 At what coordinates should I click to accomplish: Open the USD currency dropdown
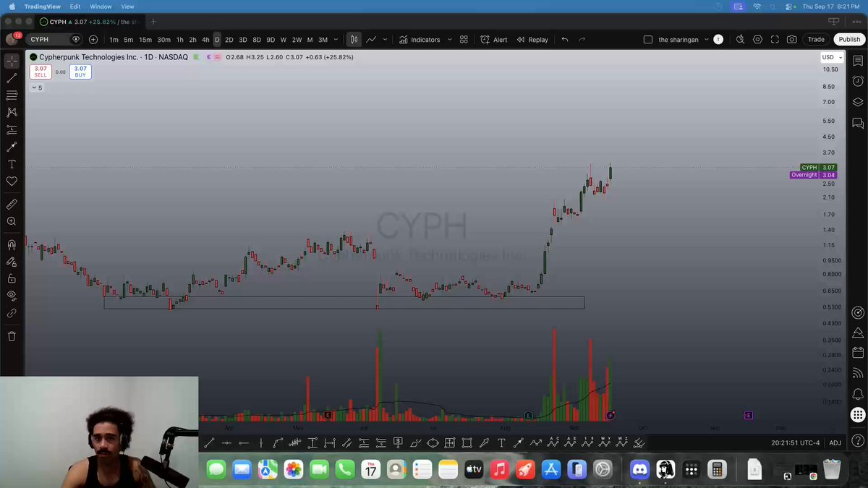click(x=830, y=57)
